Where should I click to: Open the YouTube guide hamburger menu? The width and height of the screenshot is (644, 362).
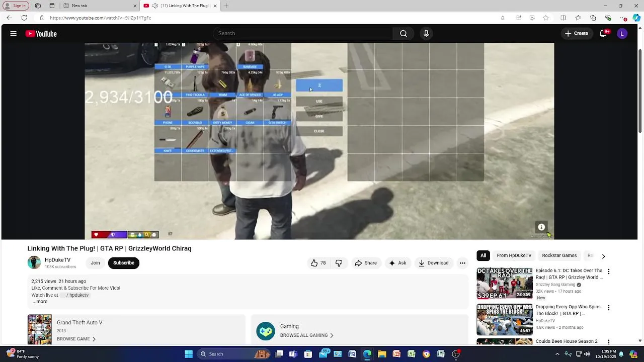click(14, 34)
